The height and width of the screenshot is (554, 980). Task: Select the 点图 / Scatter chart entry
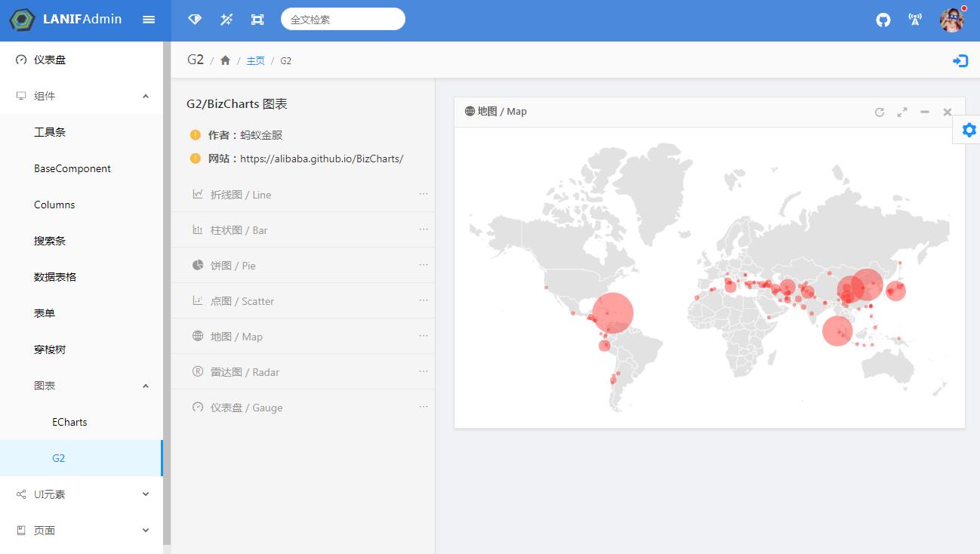click(303, 300)
